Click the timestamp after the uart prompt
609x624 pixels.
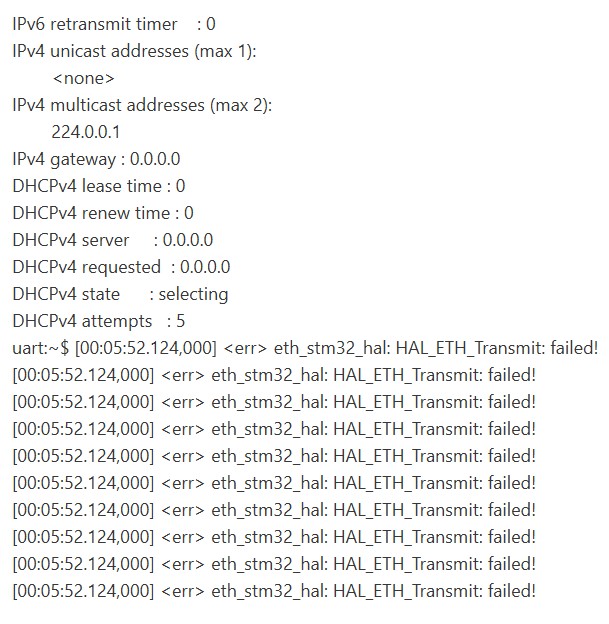[x=146, y=349]
